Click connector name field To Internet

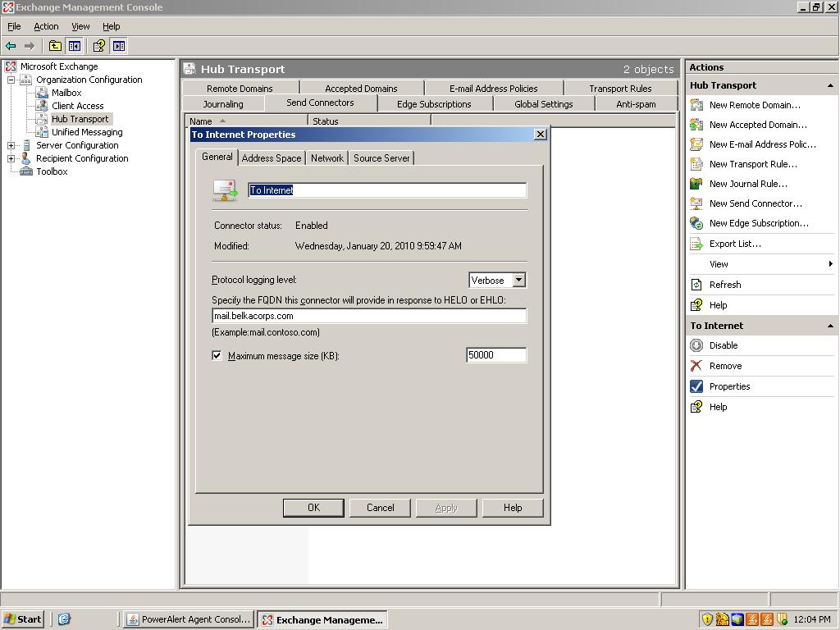387,190
